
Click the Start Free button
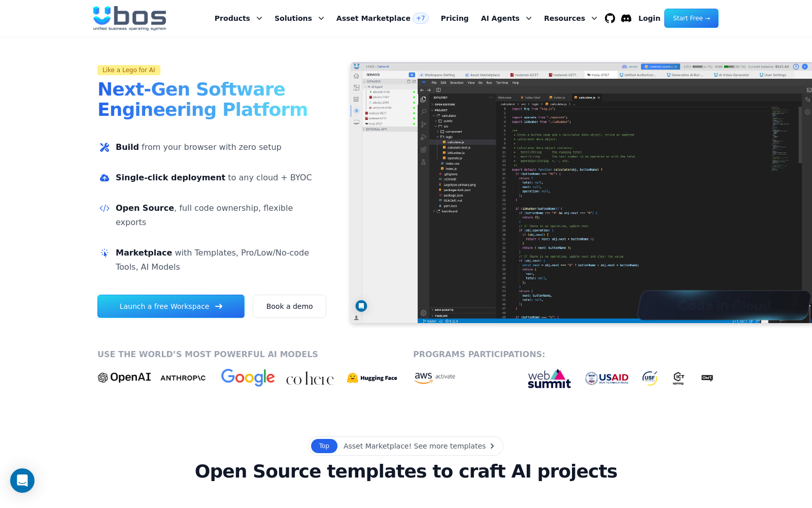691,18
